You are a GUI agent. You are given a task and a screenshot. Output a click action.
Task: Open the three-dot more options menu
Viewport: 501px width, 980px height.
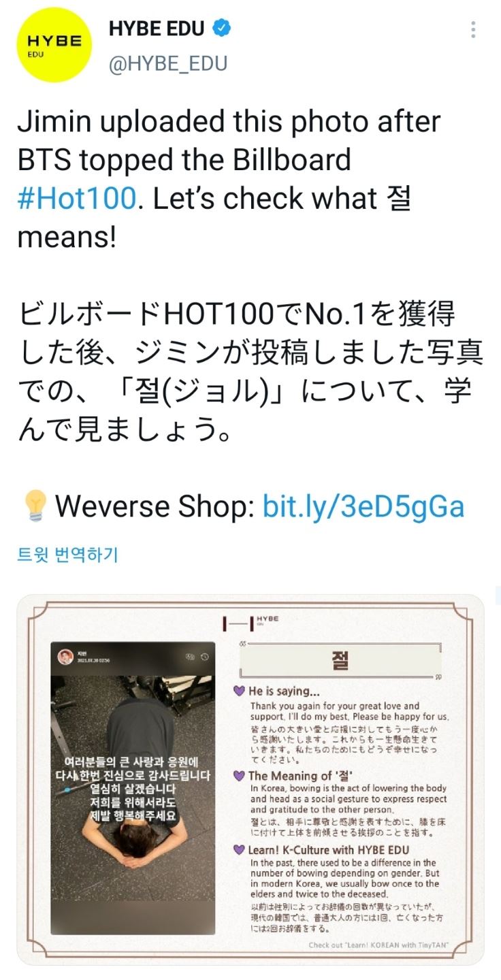[x=473, y=29]
